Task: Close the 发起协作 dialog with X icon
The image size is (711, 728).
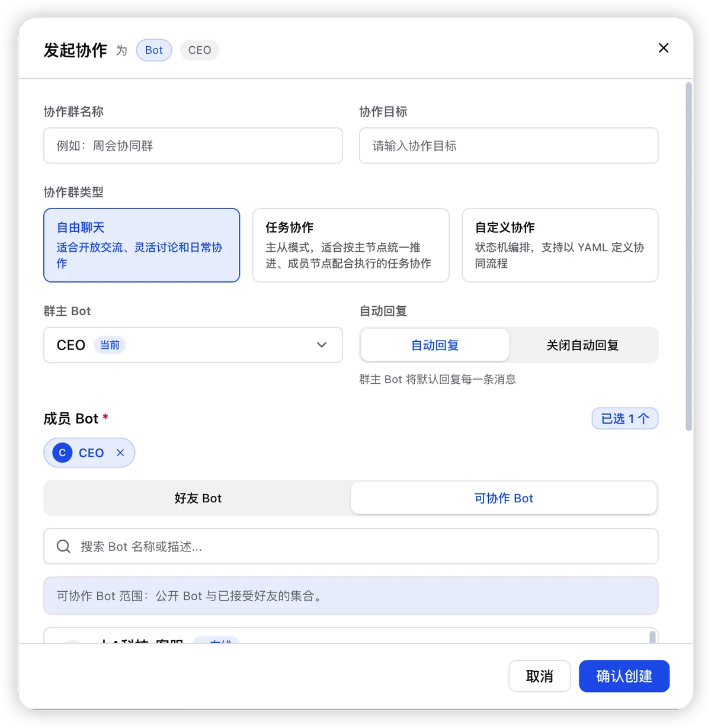Action: click(664, 48)
